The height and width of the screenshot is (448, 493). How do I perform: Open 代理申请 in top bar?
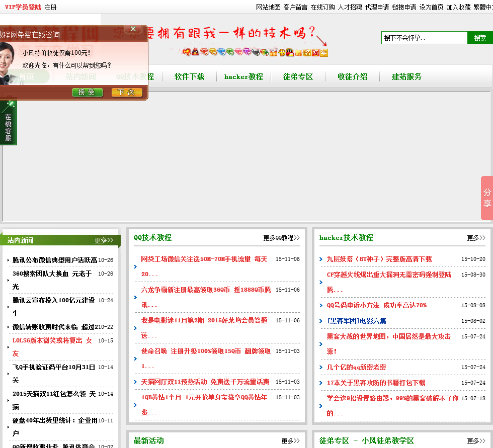click(x=377, y=7)
